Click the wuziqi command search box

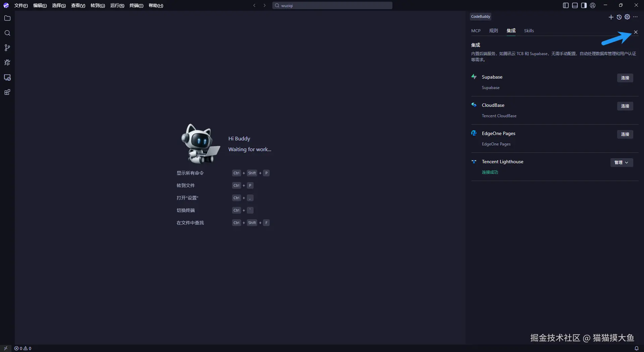[x=332, y=5]
